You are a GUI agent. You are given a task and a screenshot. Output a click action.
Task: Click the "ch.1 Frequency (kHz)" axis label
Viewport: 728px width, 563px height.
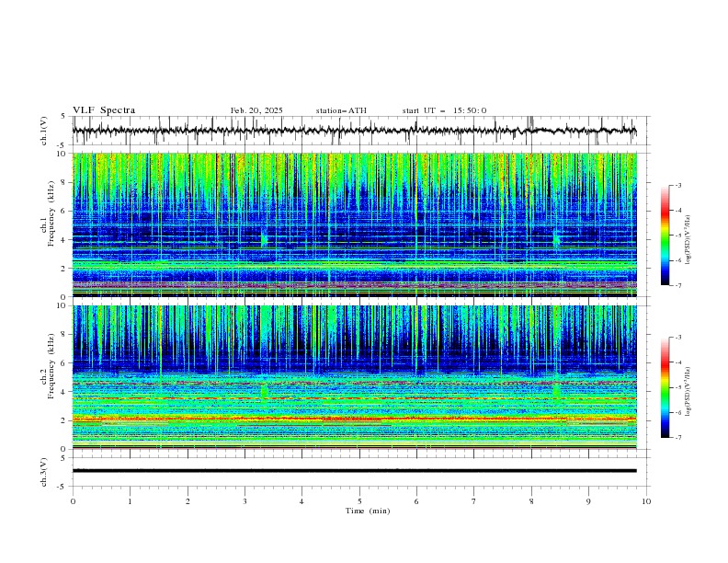(48, 224)
